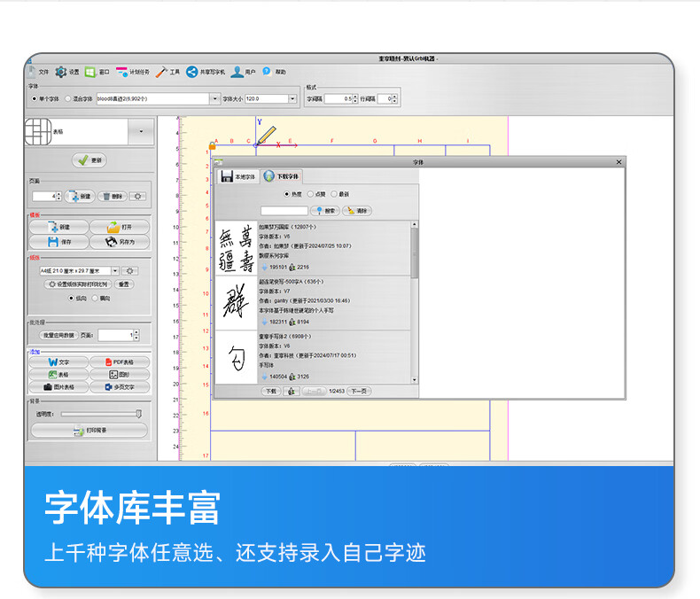700x599 pixels.
Task: Switch to the 下载字体 download fonts tab
Action: pyautogui.click(x=282, y=176)
